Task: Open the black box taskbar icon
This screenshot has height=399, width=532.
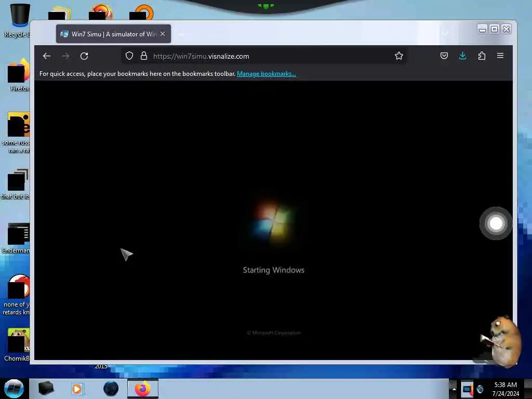Action: tap(46, 389)
